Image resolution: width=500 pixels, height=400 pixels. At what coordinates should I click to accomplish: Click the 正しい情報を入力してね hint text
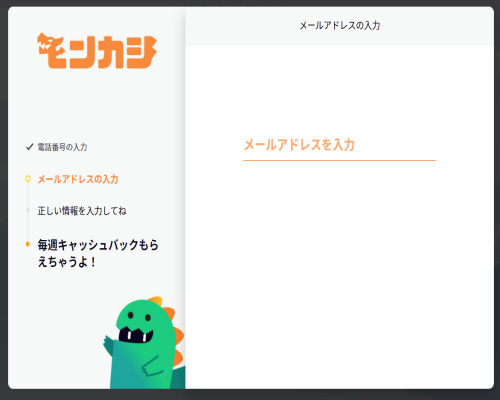pos(82,211)
